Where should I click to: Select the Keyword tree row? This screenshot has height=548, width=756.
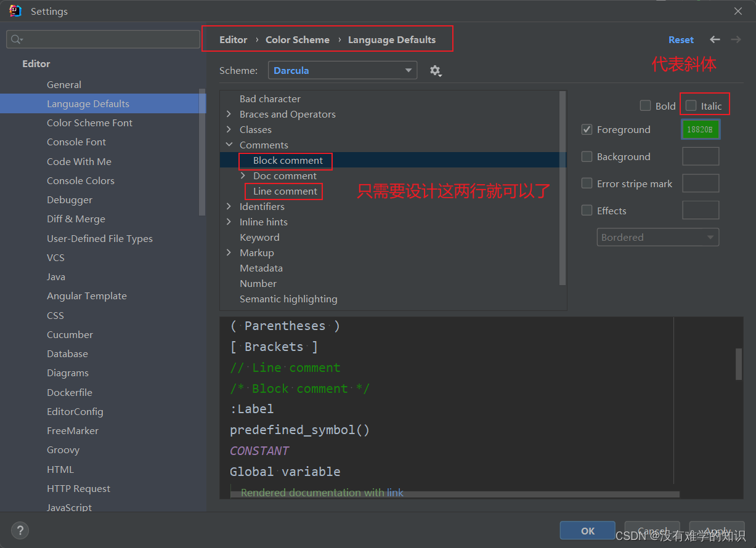(x=392, y=237)
